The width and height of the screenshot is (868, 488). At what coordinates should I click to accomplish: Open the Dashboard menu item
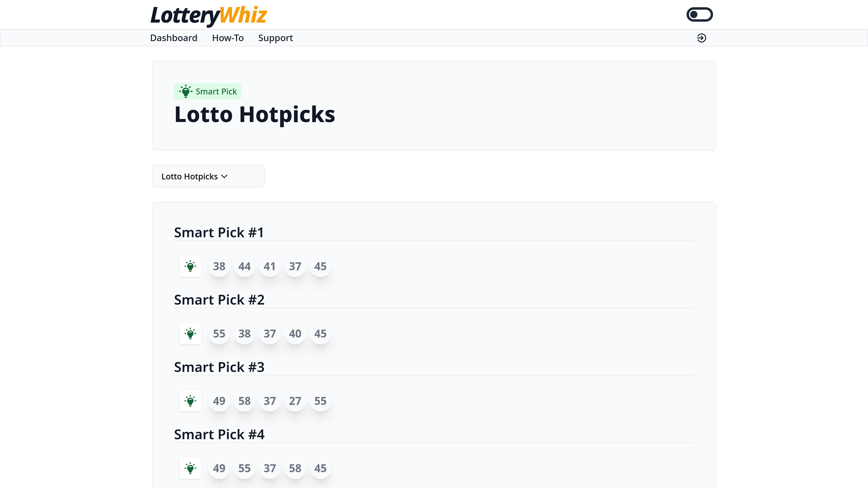pyautogui.click(x=174, y=38)
